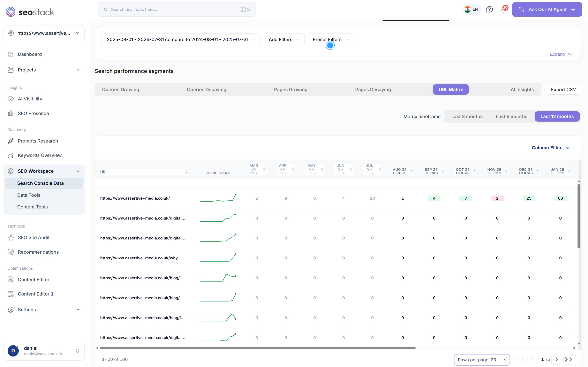
Task: Click the NOV 25 value 2 cell
Action: pos(497,198)
